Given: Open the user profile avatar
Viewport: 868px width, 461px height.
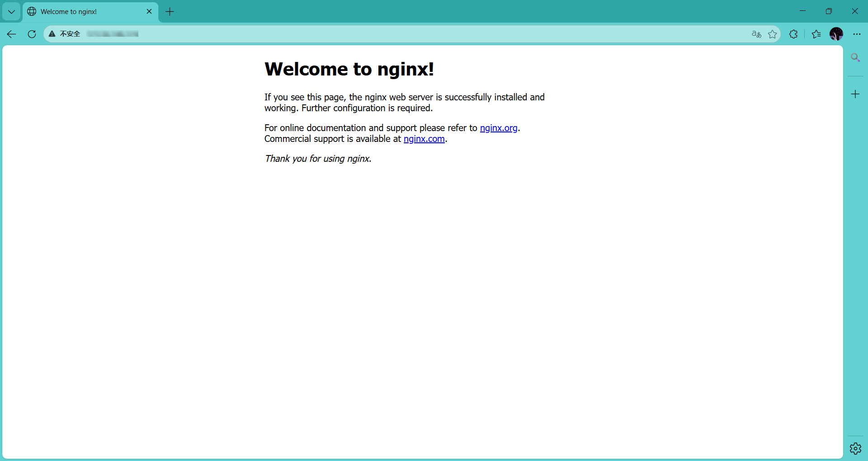Looking at the screenshot, I should pos(836,34).
